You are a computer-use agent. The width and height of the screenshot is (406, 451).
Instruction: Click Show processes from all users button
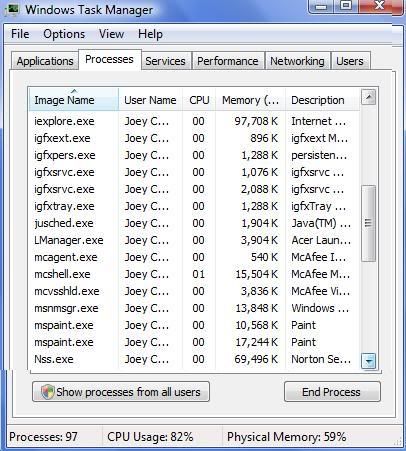tap(121, 392)
